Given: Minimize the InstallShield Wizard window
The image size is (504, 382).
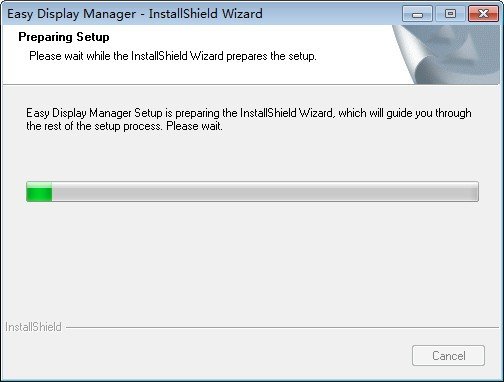Looking at the screenshot, I should click(x=417, y=14).
